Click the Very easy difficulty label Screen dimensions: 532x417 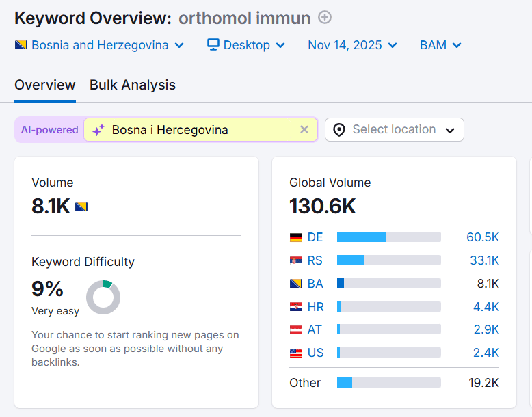tap(55, 311)
